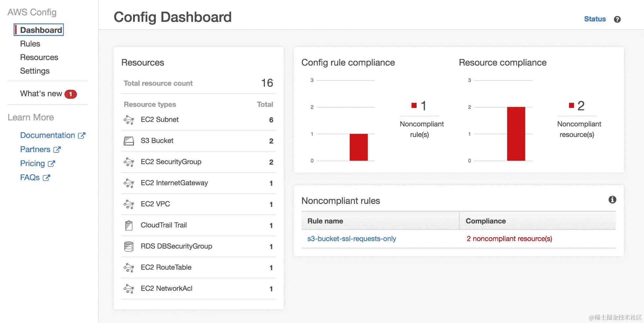Click the red legend square beside 1
Image resolution: width=644 pixels, height=323 pixels.
point(414,105)
